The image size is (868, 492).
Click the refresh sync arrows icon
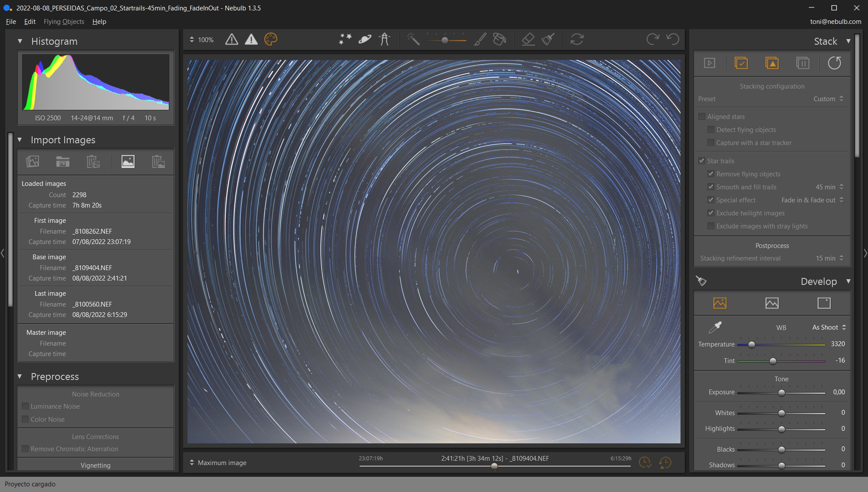tap(577, 40)
